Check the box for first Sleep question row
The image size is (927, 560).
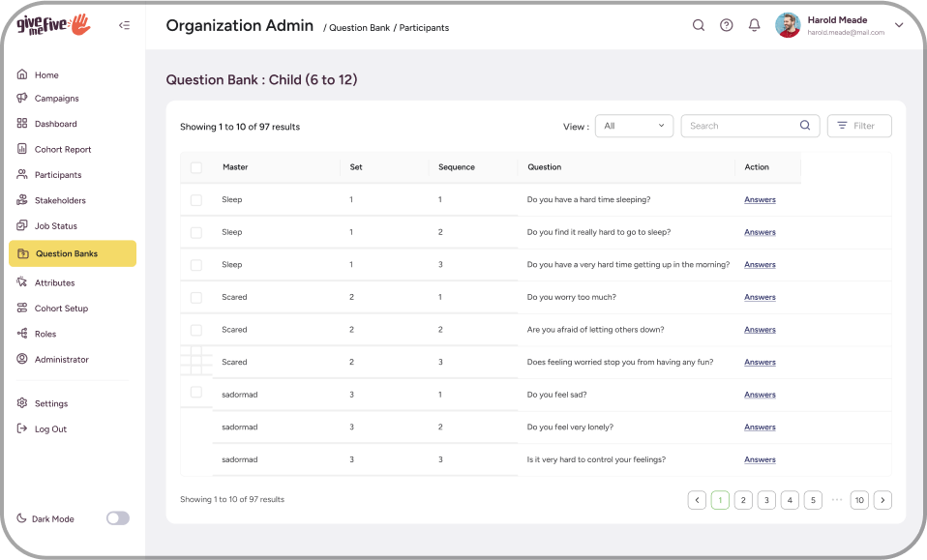[196, 199]
